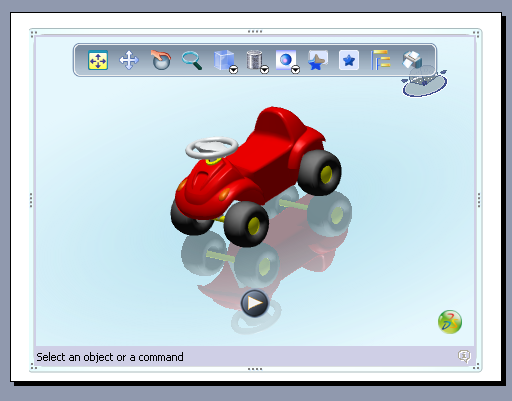Image resolution: width=512 pixels, height=401 pixels.
Task: Click the Dassault Systemes green logo
Action: click(x=450, y=322)
